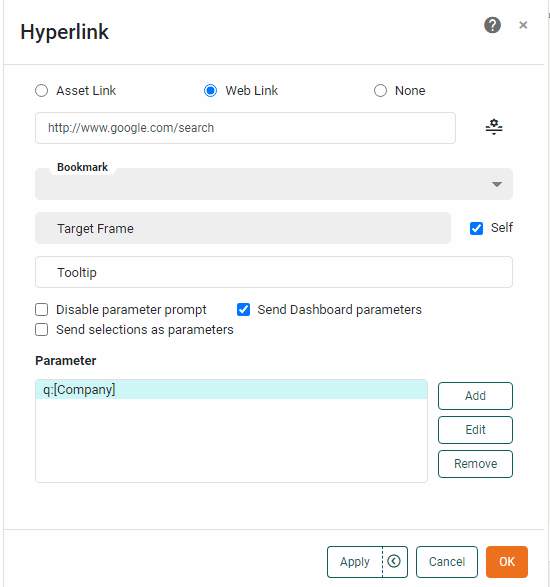
Task: Click the Edit parameter button
Action: [475, 430]
